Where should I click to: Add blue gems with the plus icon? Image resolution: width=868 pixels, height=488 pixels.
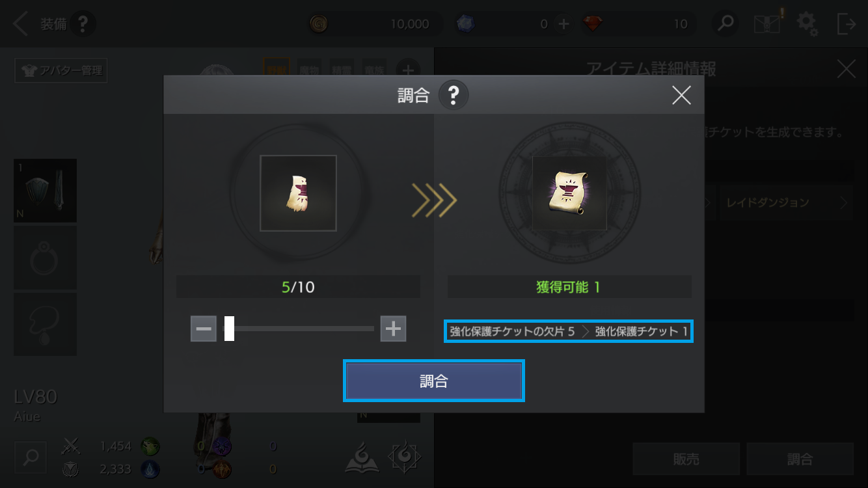pyautogui.click(x=563, y=24)
